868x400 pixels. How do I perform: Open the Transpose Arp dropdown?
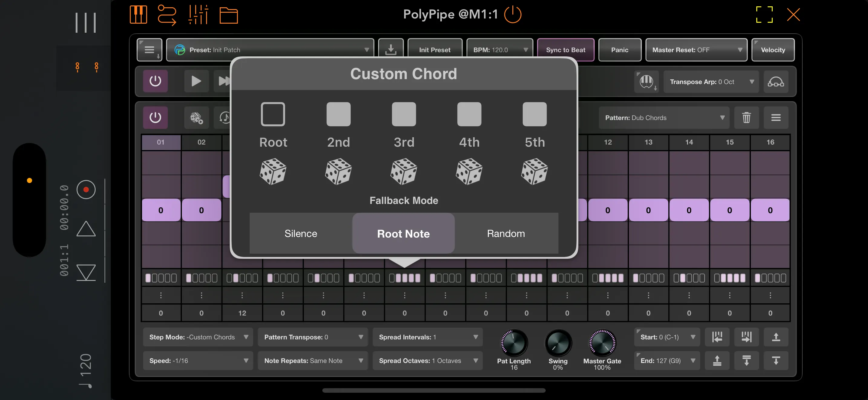tap(711, 82)
